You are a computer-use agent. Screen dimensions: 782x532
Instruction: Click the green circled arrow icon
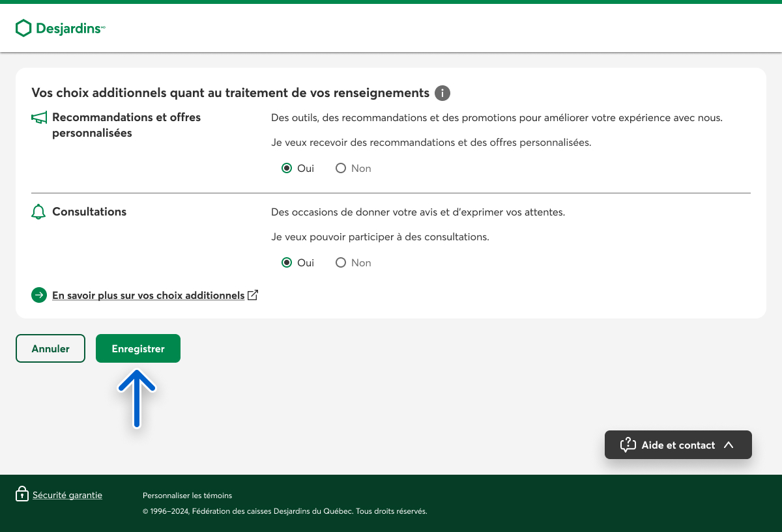pyautogui.click(x=39, y=295)
